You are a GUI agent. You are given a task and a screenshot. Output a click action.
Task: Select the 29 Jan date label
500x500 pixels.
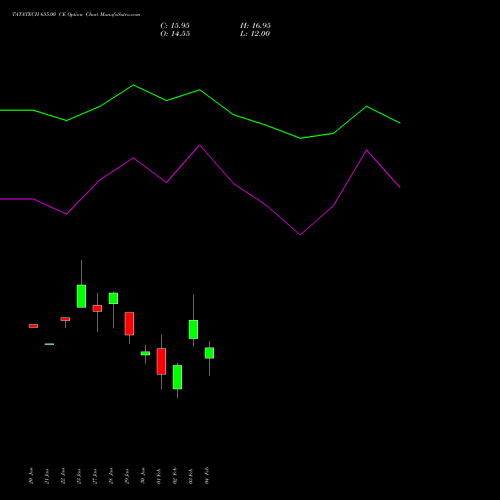pyautogui.click(x=127, y=476)
